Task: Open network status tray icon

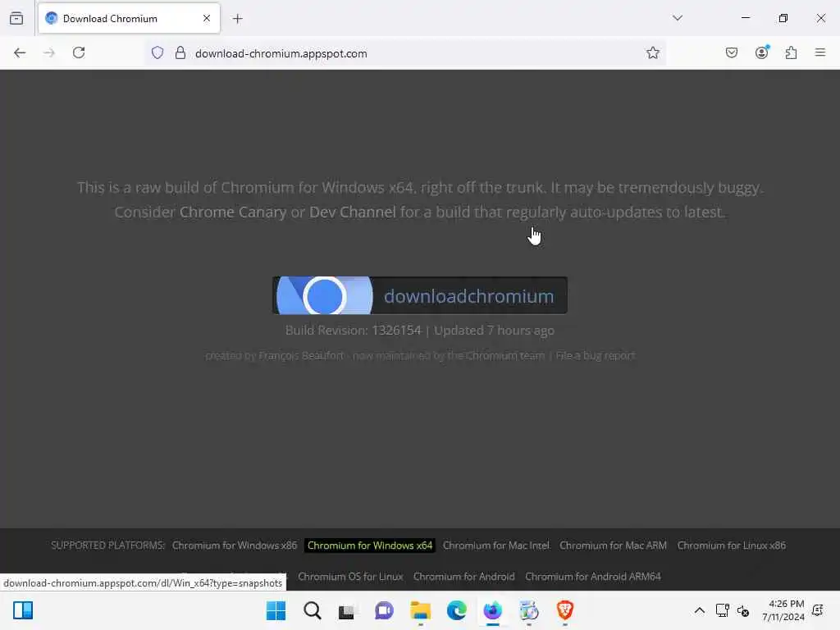Action: click(x=722, y=610)
